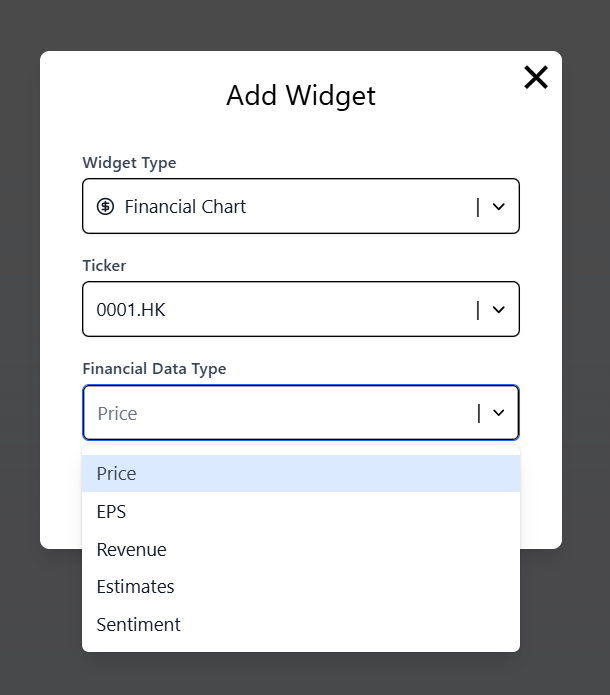Collapse the Financial Data Type chevron

(499, 413)
